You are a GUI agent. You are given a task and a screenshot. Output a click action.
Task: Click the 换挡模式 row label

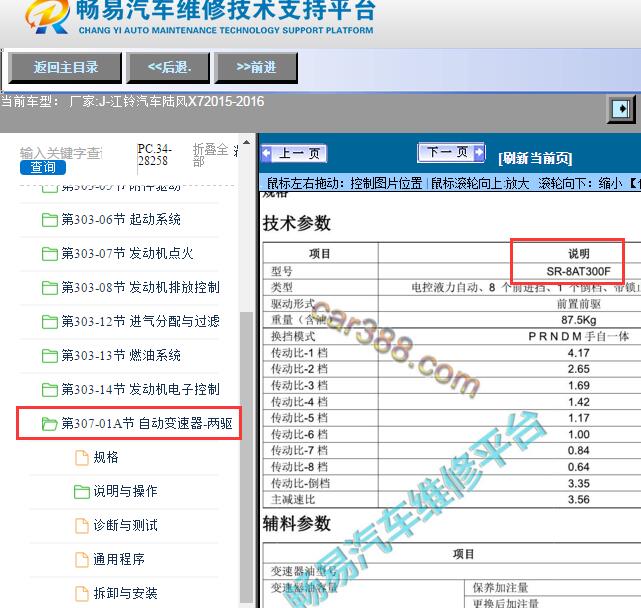[293, 337]
